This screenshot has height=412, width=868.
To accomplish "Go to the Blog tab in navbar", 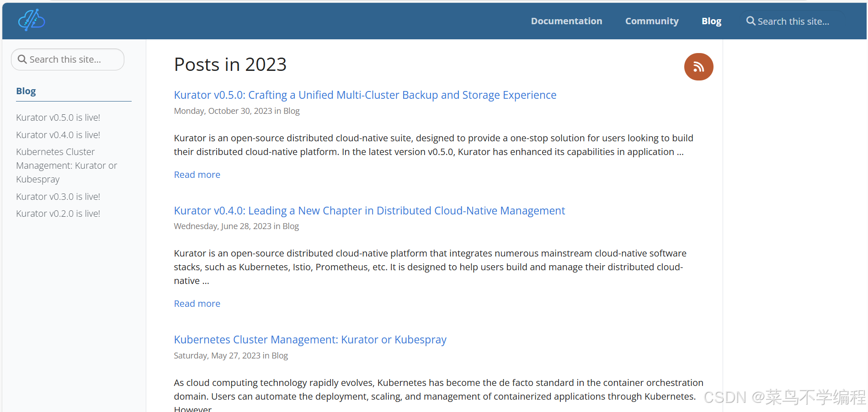I will point(711,21).
